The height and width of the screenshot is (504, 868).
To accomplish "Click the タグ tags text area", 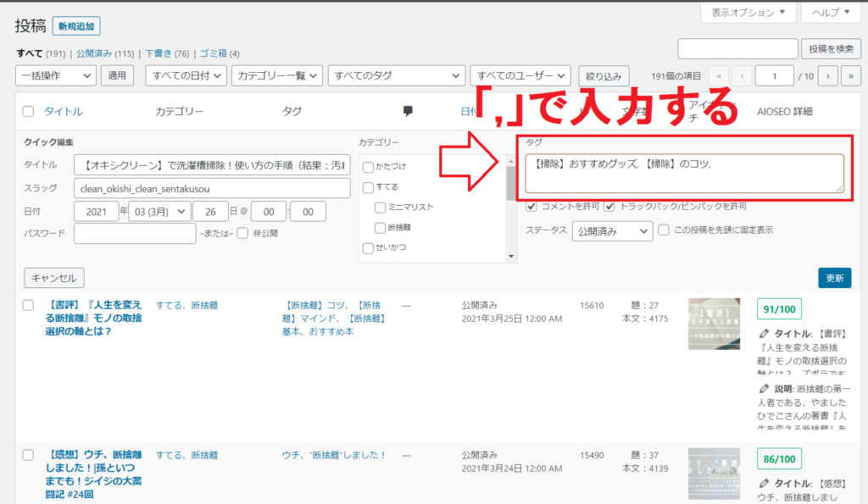I will (684, 173).
